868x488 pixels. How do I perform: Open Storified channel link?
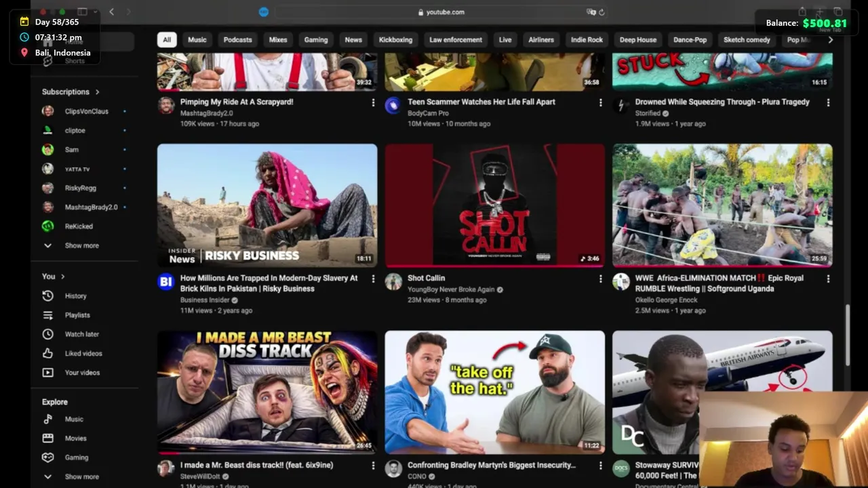tap(648, 113)
